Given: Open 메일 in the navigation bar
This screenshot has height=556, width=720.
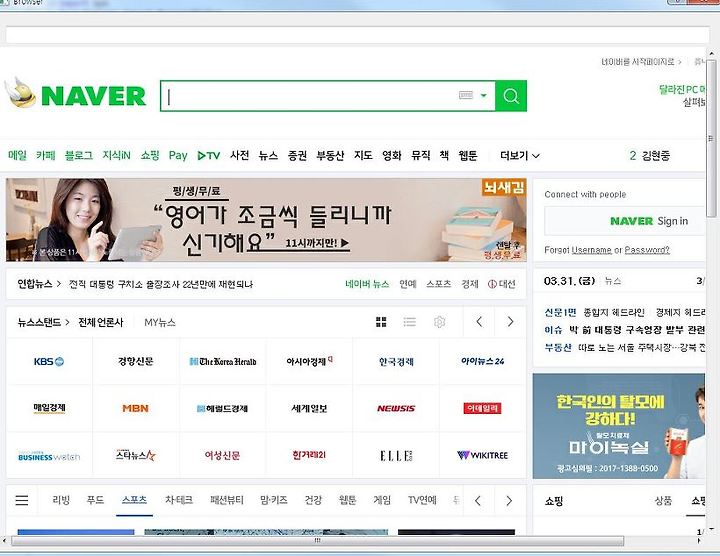Looking at the screenshot, I should [17, 156].
